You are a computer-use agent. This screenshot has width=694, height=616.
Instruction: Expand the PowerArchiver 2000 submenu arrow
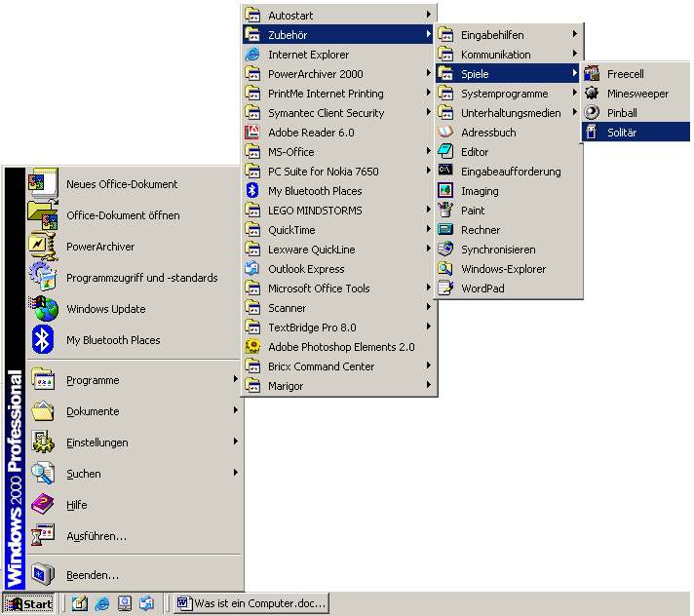click(x=429, y=73)
